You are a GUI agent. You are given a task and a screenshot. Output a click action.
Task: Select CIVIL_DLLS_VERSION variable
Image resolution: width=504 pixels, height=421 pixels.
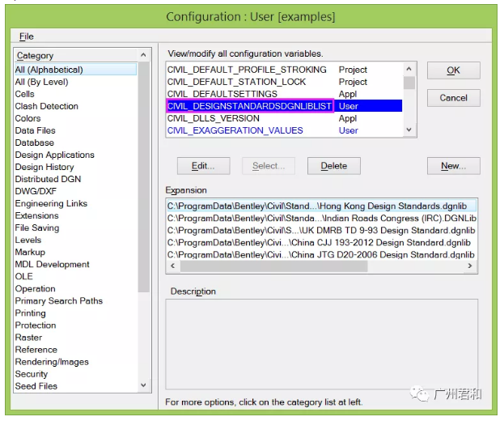coord(285,118)
